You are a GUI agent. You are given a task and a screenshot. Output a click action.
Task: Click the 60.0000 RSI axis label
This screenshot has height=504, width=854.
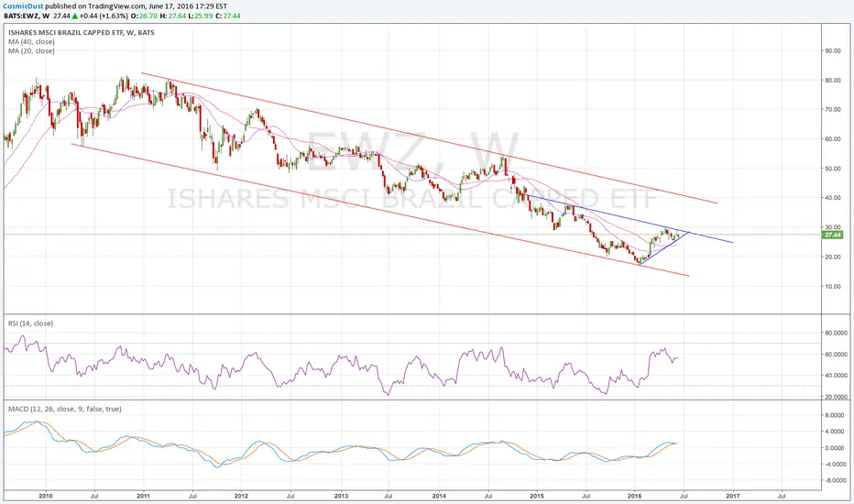pos(836,355)
